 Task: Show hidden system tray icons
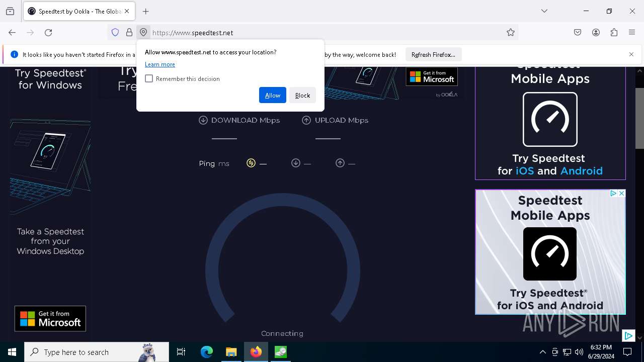point(542,352)
